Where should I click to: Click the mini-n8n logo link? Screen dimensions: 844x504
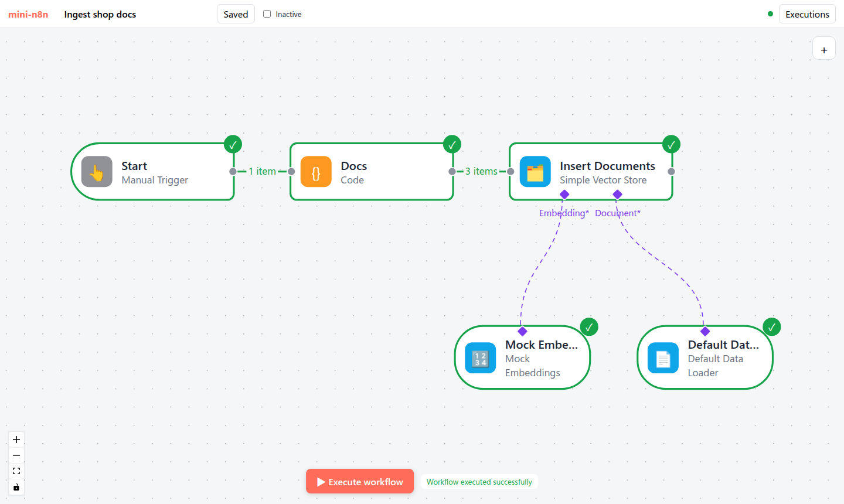(28, 14)
